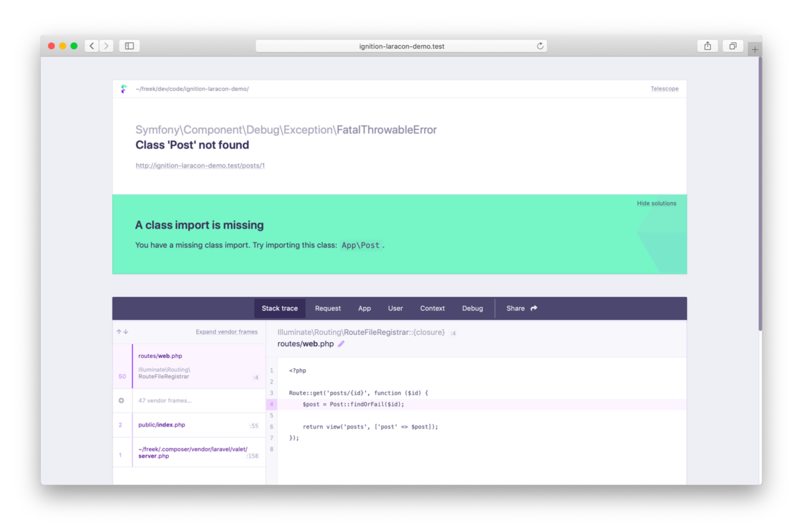This screenshot has height=532, width=804.
Task: Hide solutions panel
Action: [656, 203]
